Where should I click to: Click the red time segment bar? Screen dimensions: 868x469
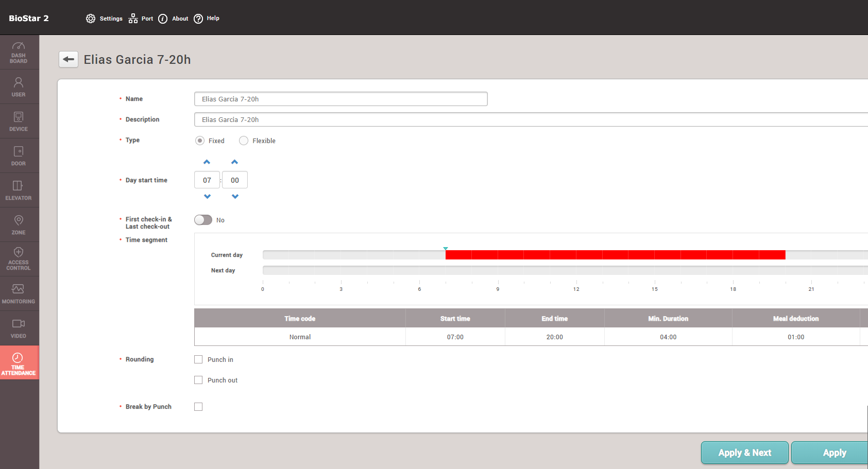(x=615, y=255)
